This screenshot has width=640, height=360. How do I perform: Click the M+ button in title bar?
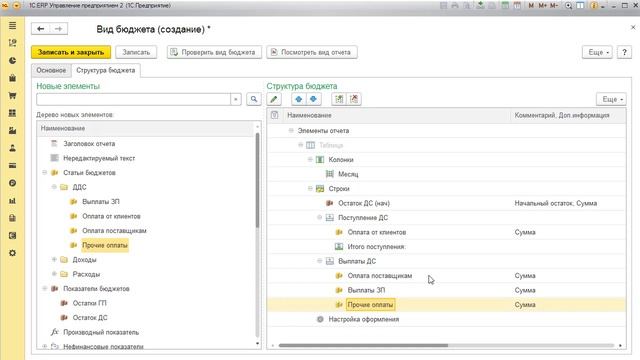click(x=542, y=6)
